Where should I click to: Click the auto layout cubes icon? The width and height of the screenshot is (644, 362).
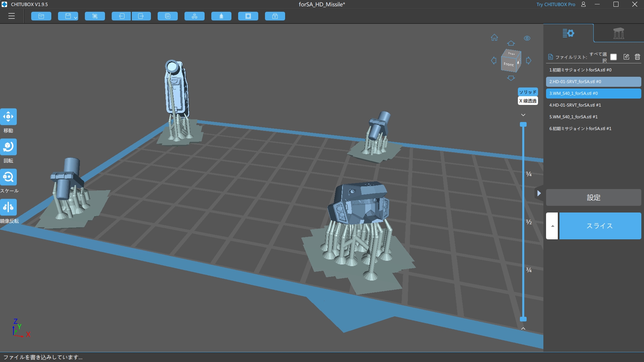point(195,16)
